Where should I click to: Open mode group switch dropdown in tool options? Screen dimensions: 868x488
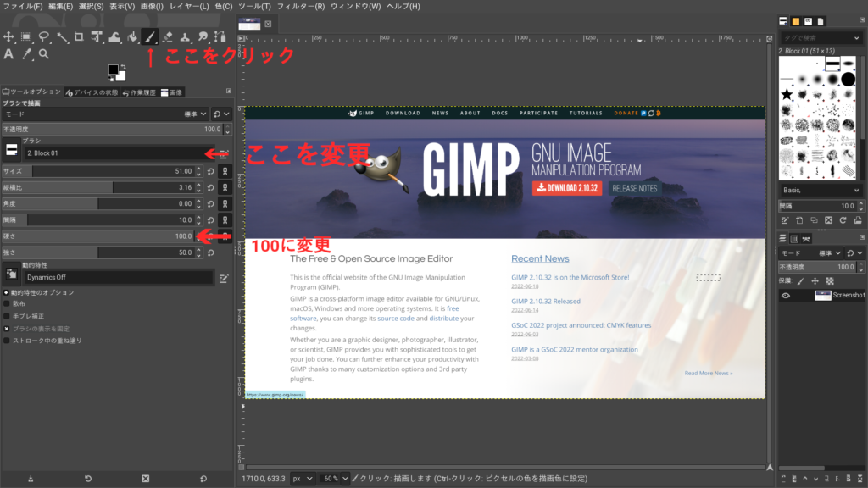pyautogui.click(x=221, y=114)
